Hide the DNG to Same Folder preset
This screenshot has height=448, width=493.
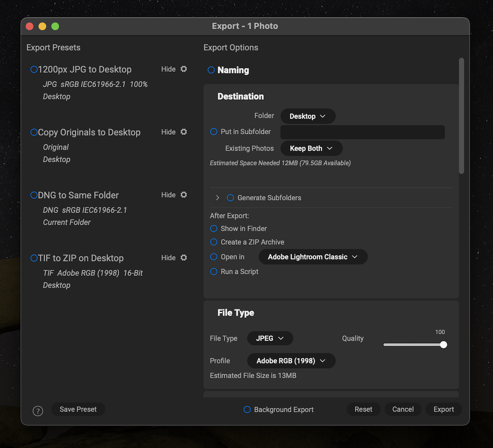(x=168, y=195)
